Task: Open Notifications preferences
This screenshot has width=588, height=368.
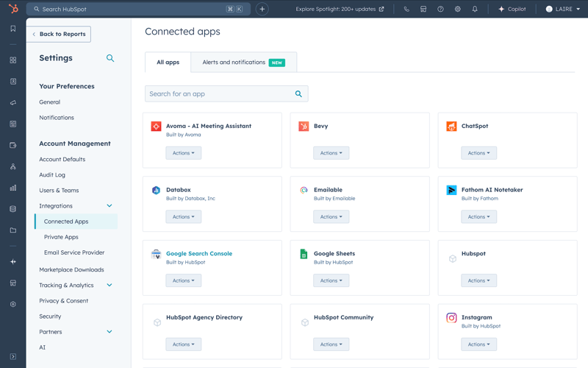Action: click(x=57, y=118)
